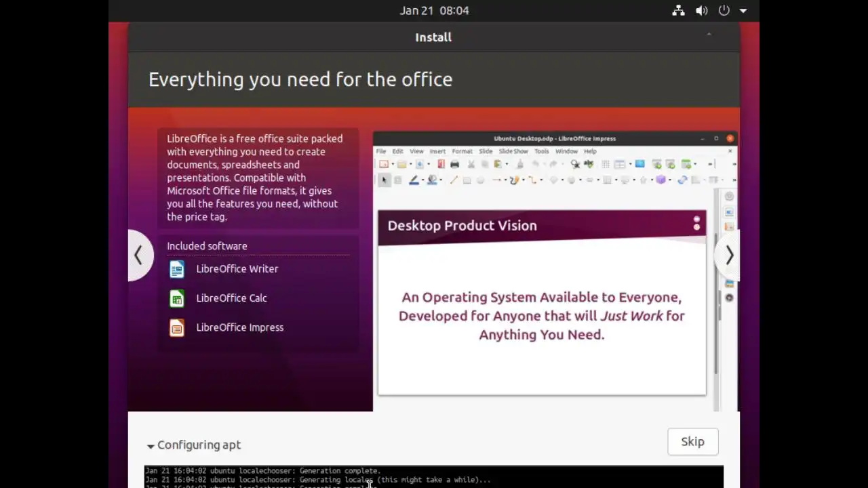Collapse the Configuring apt details
The image size is (868, 488).
pos(194,445)
